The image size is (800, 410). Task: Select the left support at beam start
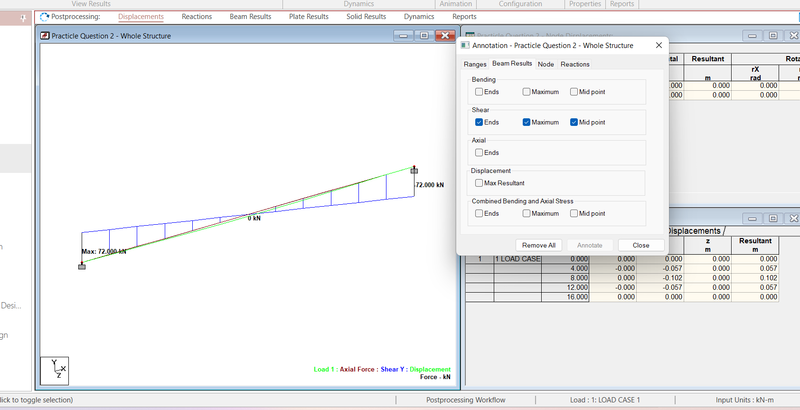82,266
